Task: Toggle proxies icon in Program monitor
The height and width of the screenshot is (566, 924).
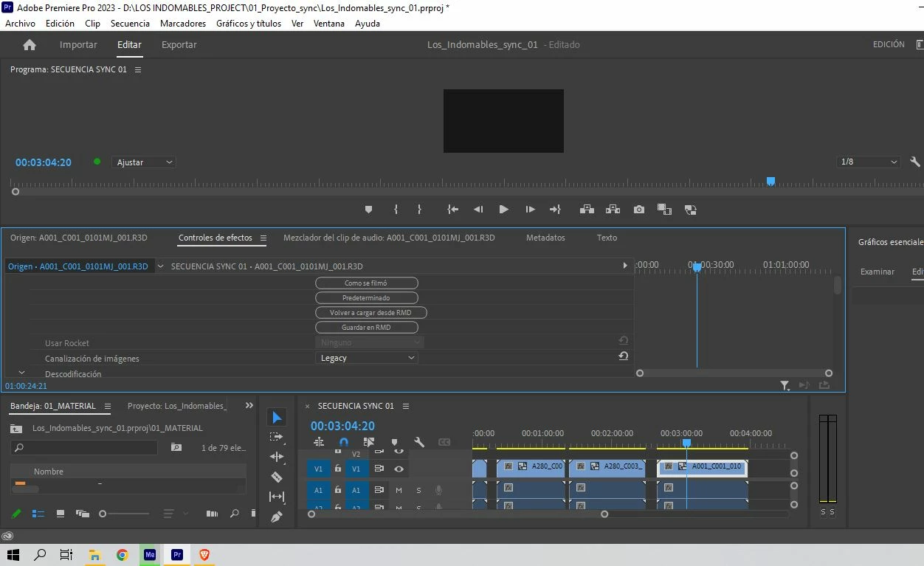Action: (691, 210)
